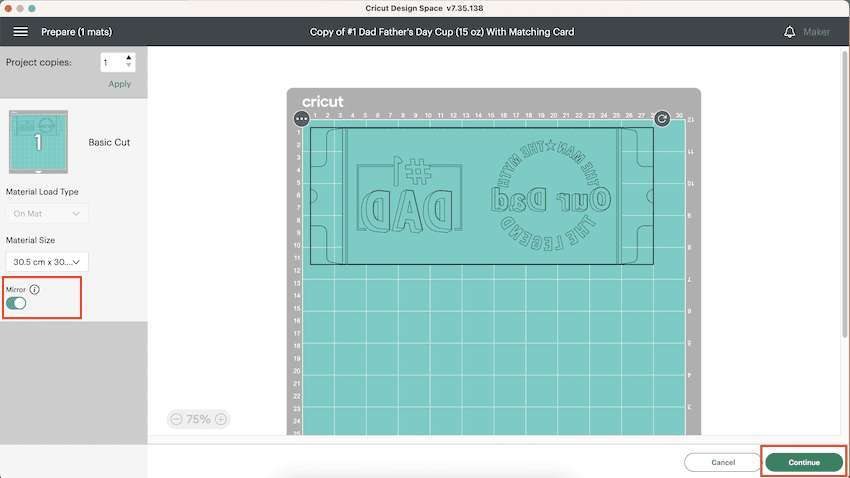This screenshot has width=850, height=478.
Task: Click the 75% zoom level text
Action: [198, 419]
